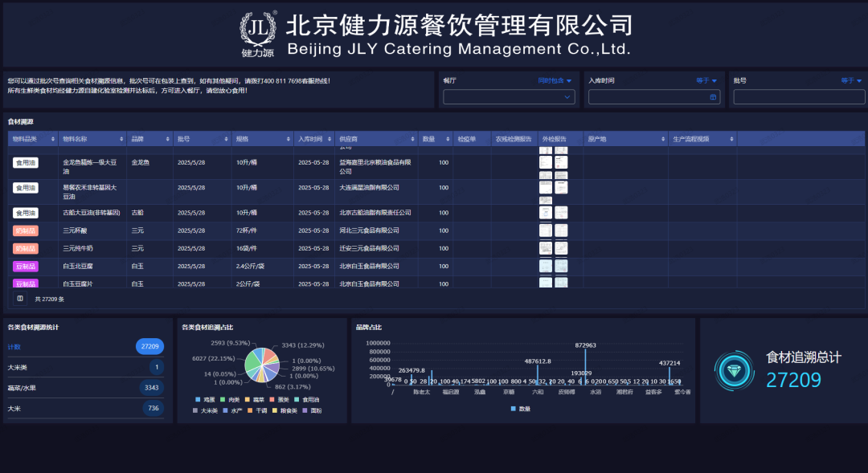Open 等于 condition dropdown for 批号

(x=851, y=80)
